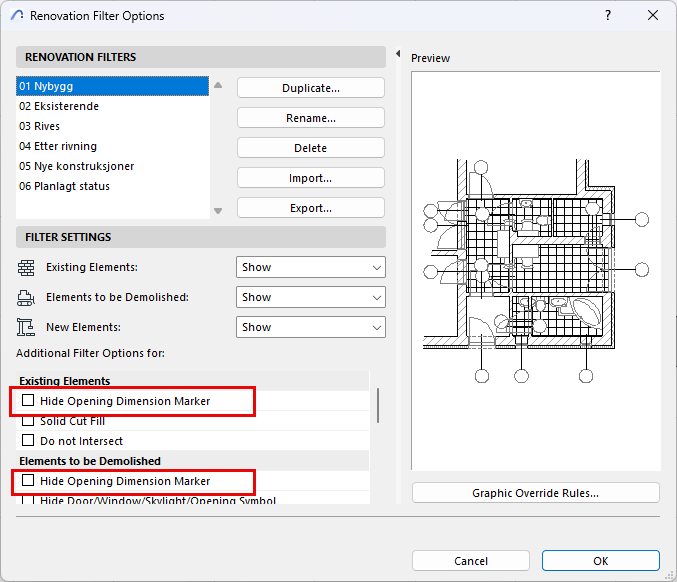The height and width of the screenshot is (582, 677).
Task: Select the 02 Eksisterende filter
Action: pos(59,106)
